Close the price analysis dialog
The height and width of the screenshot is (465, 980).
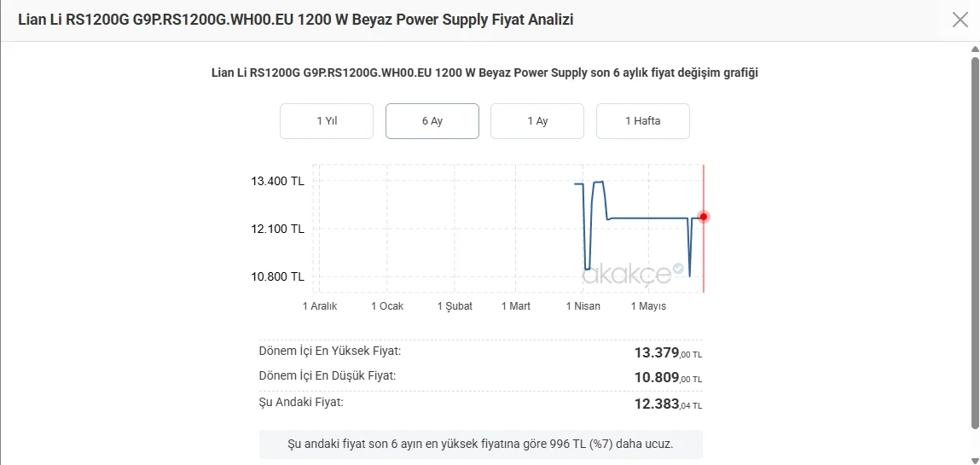(x=960, y=20)
